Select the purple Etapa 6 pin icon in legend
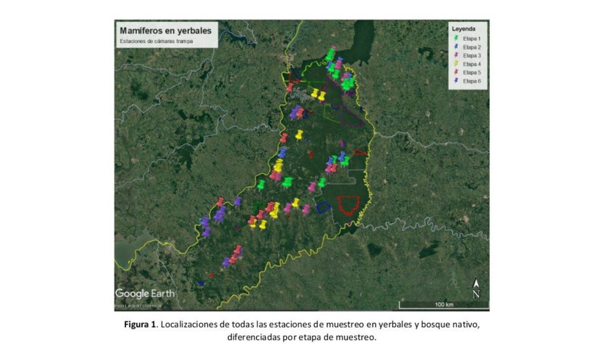 coord(456,79)
